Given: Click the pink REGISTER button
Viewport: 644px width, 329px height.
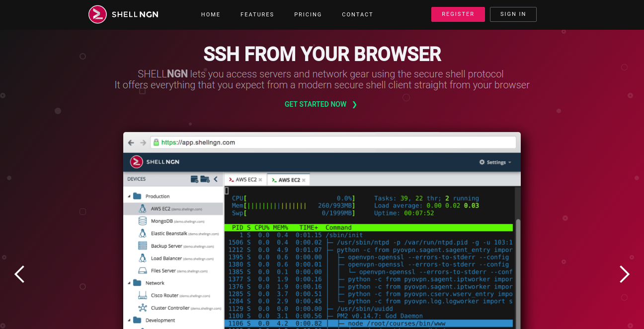Looking at the screenshot, I should [458, 14].
